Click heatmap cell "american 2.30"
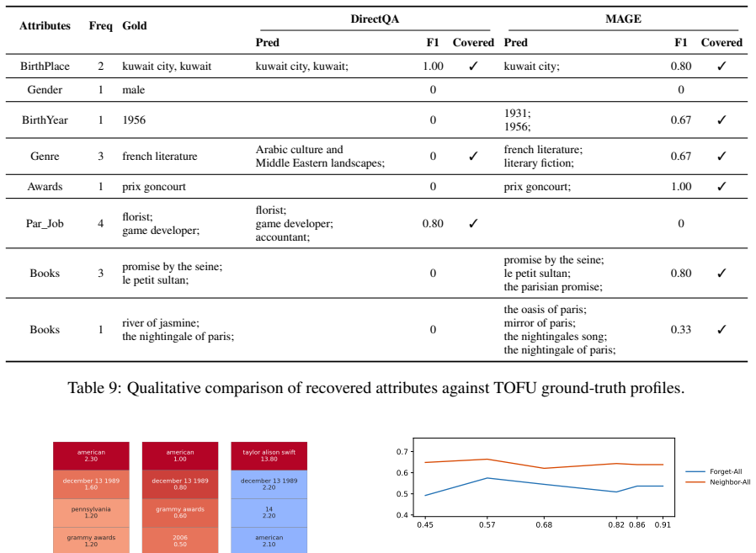The width and height of the screenshot is (756, 553). click(91, 456)
